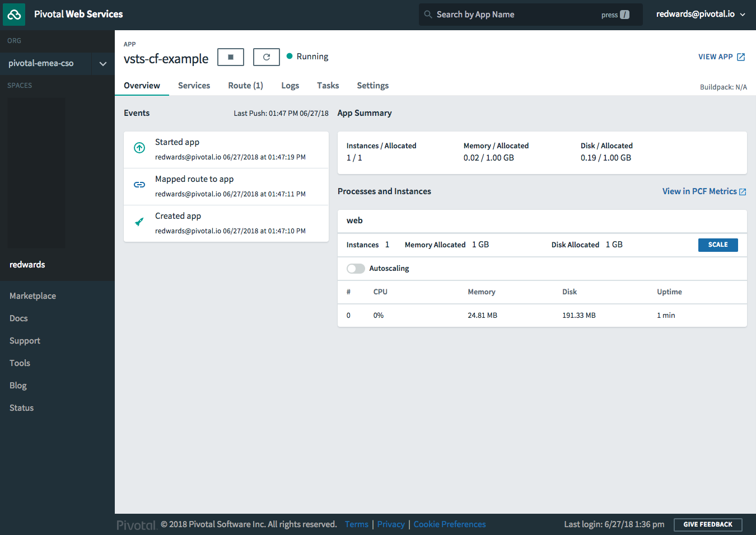This screenshot has width=756, height=535.
Task: Click the Started app event title
Action: point(177,142)
